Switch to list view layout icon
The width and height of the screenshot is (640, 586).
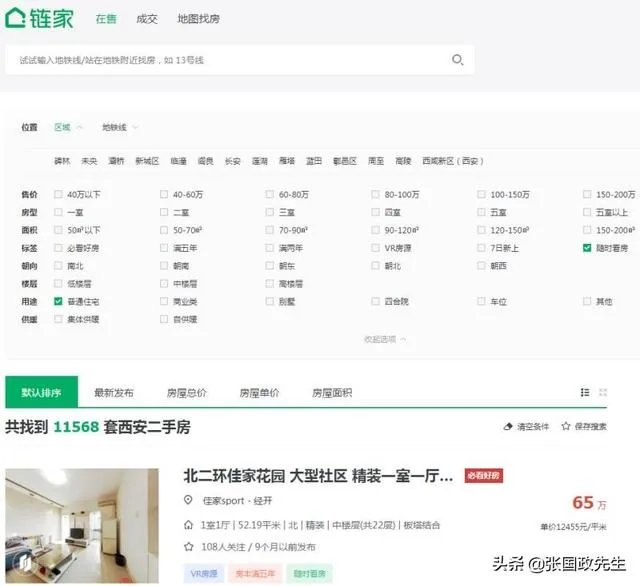point(585,392)
